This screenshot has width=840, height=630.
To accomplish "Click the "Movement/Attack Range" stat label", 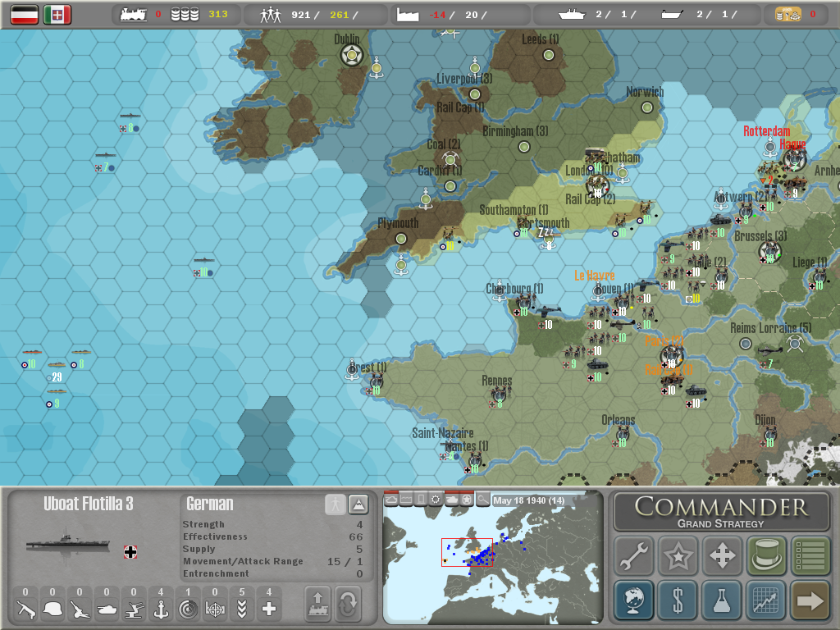I will (x=243, y=561).
